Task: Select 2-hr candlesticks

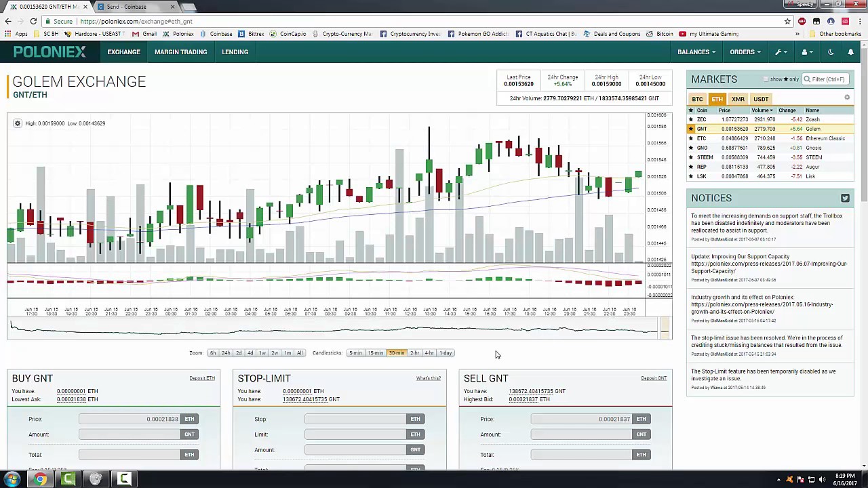Action: 414,353
